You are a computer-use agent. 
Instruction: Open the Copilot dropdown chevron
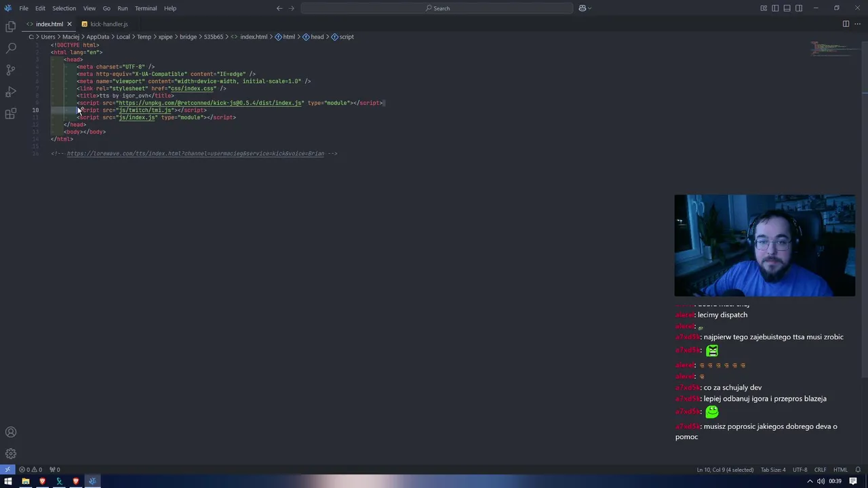[589, 8]
